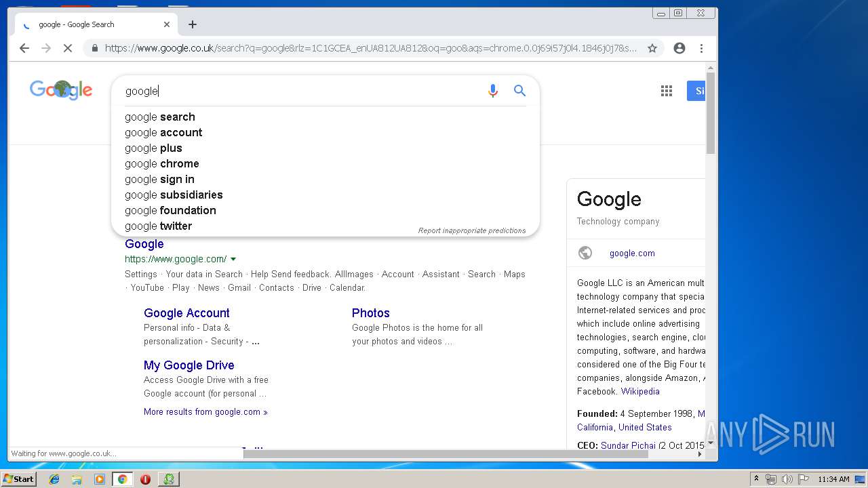
Task: Click the magnifier search button
Action: click(x=519, y=91)
